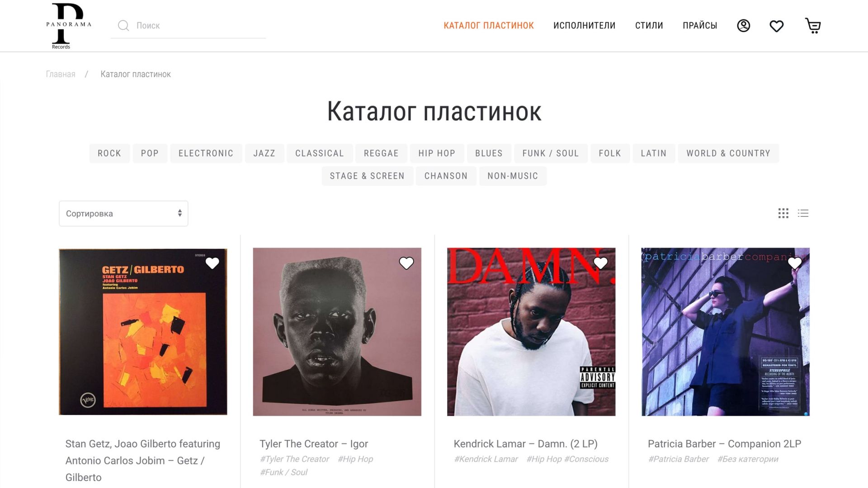Open the Стили menu item
Image resolution: width=868 pixels, height=488 pixels.
[649, 26]
